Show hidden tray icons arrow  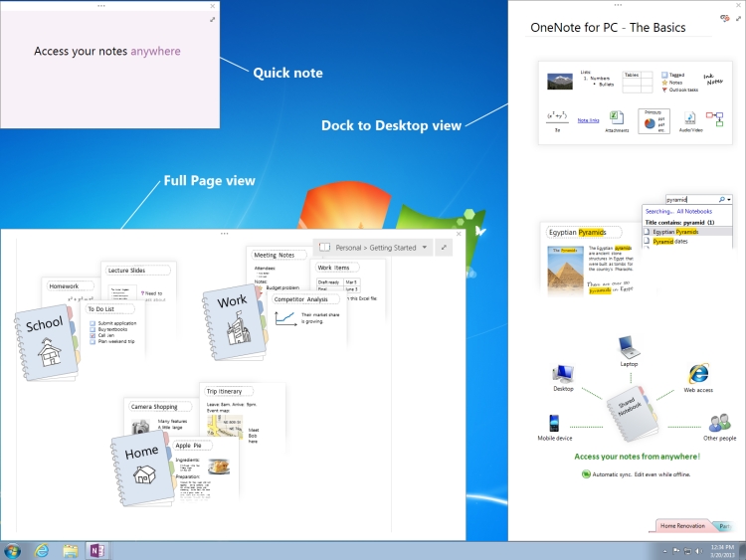click(664, 551)
